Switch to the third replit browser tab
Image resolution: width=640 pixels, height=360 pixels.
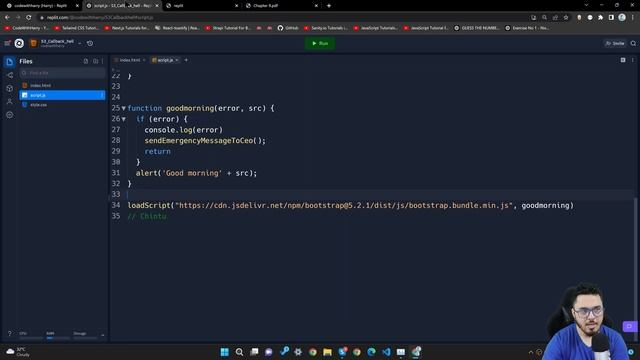202,6
